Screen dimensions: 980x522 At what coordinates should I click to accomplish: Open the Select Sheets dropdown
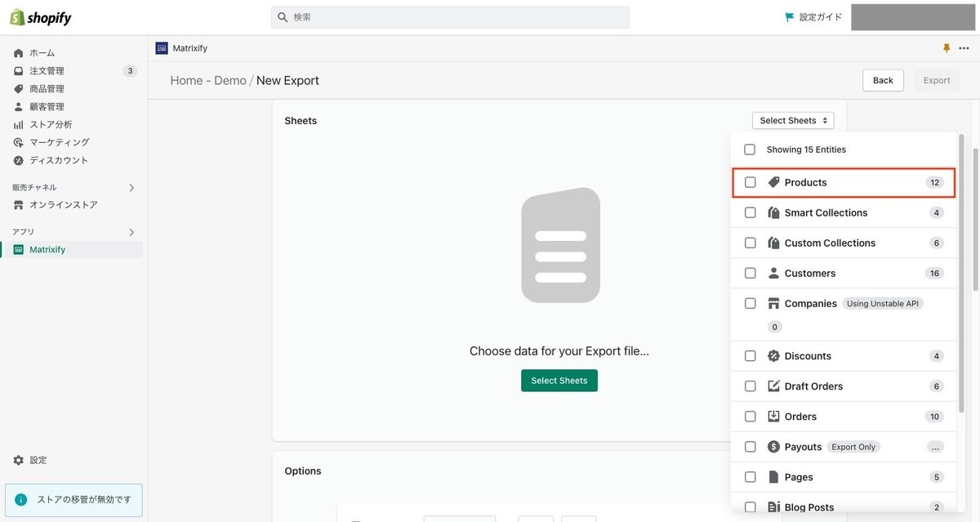click(x=792, y=120)
